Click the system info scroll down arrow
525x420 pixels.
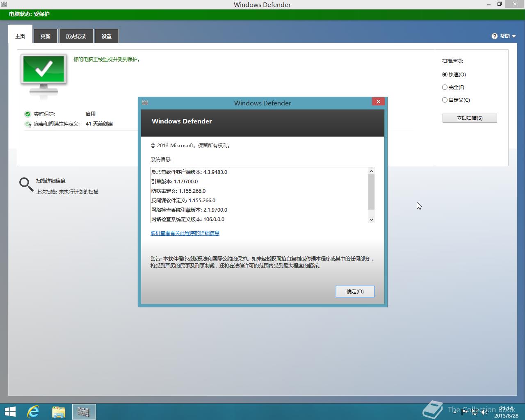(371, 219)
